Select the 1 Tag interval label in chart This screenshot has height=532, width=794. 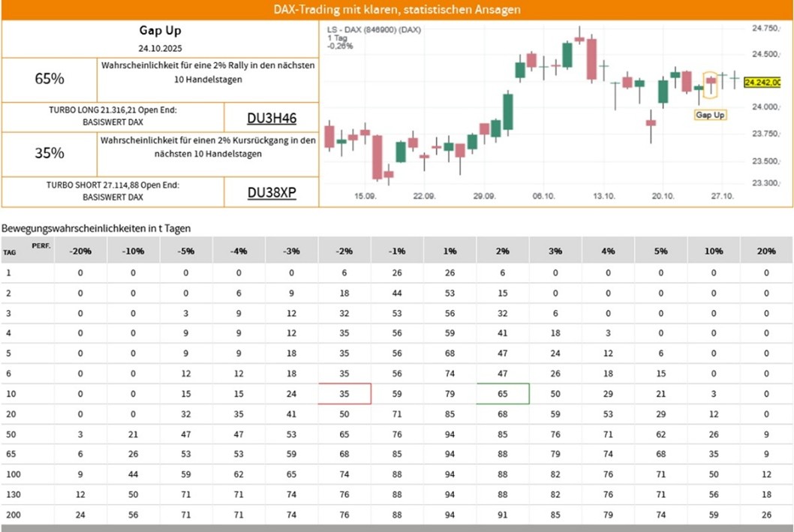[x=336, y=38]
